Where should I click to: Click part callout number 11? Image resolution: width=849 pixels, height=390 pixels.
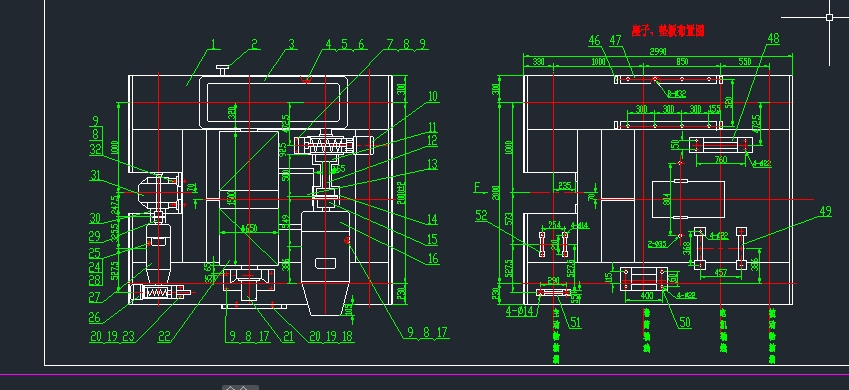pos(432,127)
